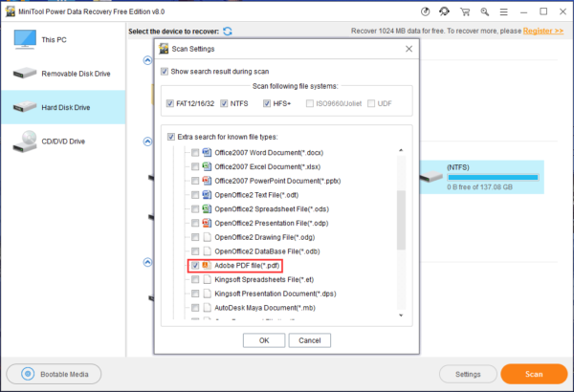This screenshot has height=392, width=574.
Task: Collapse the third device group chevron
Action: [x=147, y=262]
